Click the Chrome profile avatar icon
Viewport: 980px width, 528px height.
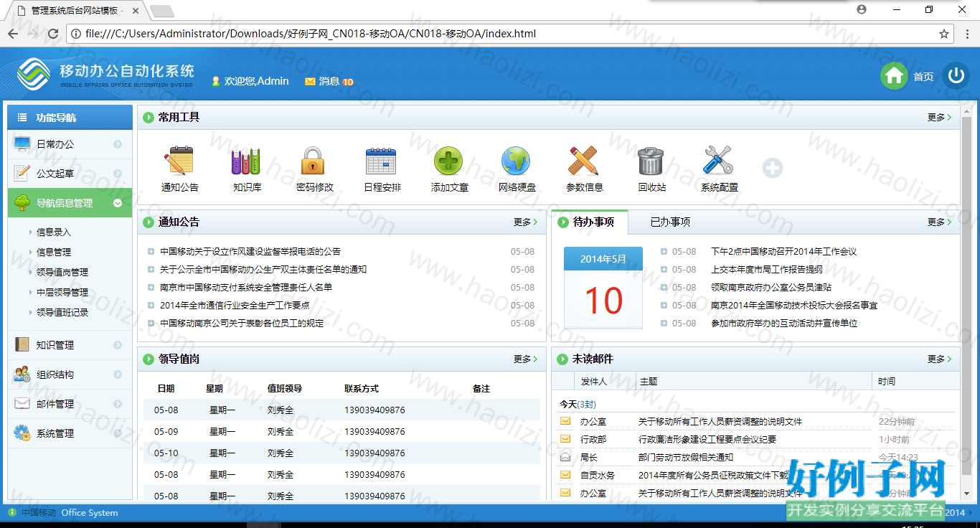click(x=862, y=9)
